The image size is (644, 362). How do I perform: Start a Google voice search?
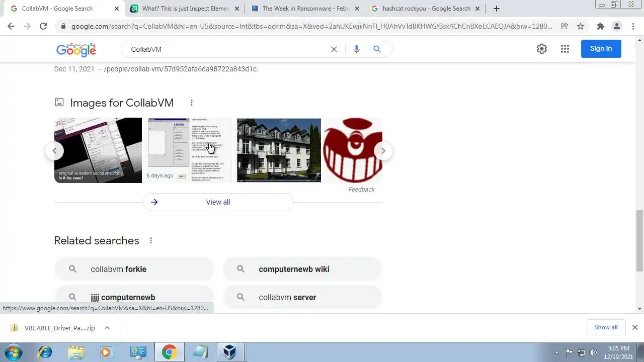pyautogui.click(x=357, y=49)
